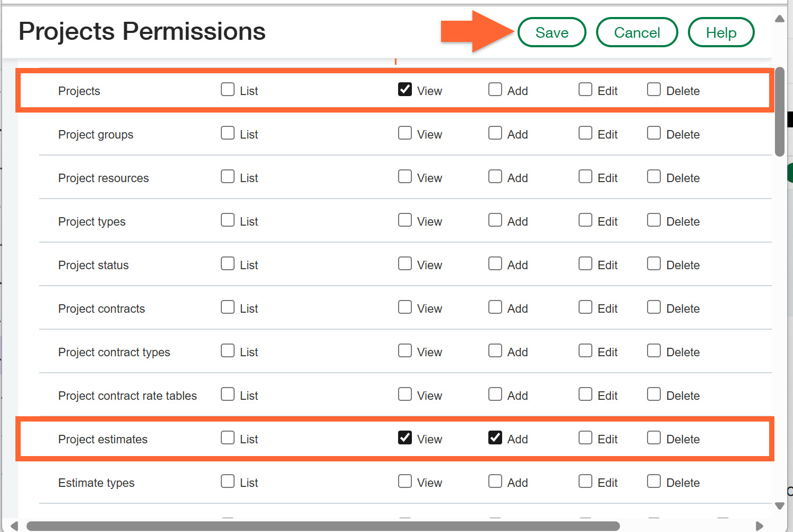
Task: Click the scroll up arrow of vertical scrollbar
Action: [780, 19]
